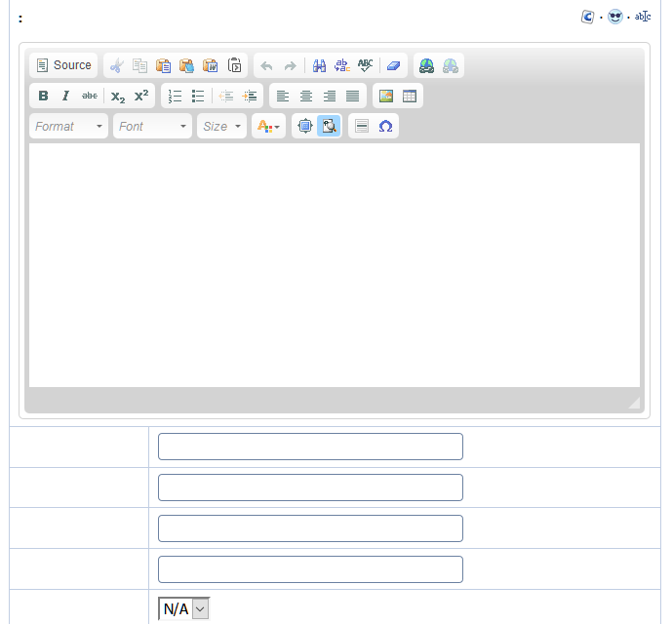Toggle Maximize editor button
Screen dimensions: 672x624
(x=304, y=126)
